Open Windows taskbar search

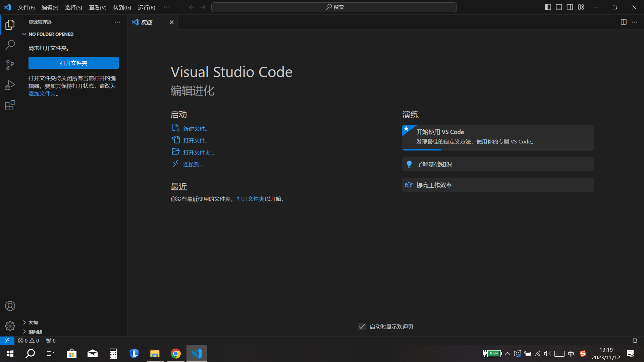coord(30,354)
